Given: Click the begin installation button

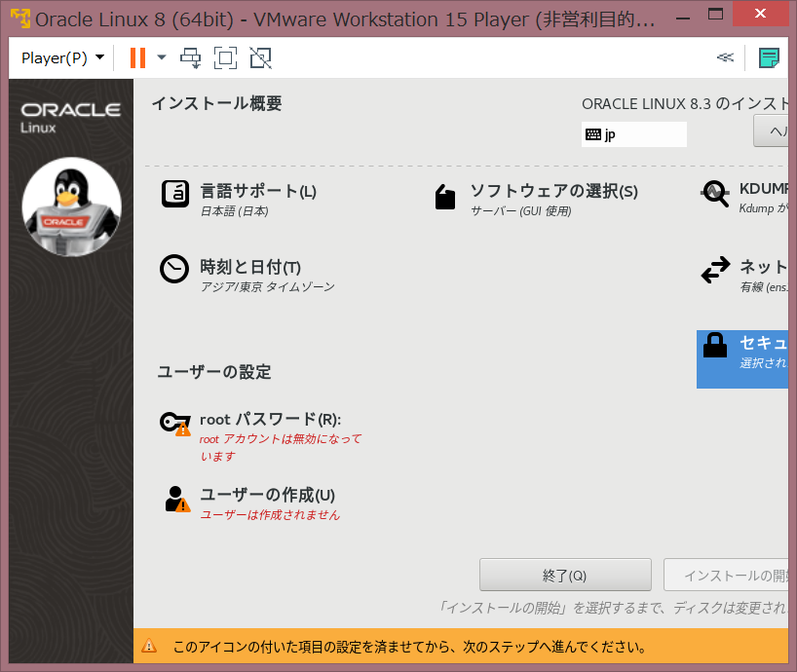Looking at the screenshot, I should pyautogui.click(x=726, y=575).
